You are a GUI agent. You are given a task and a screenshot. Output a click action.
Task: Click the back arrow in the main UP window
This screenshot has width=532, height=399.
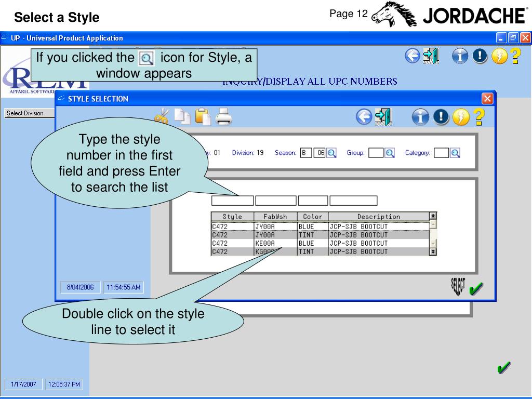pyautogui.click(x=412, y=56)
